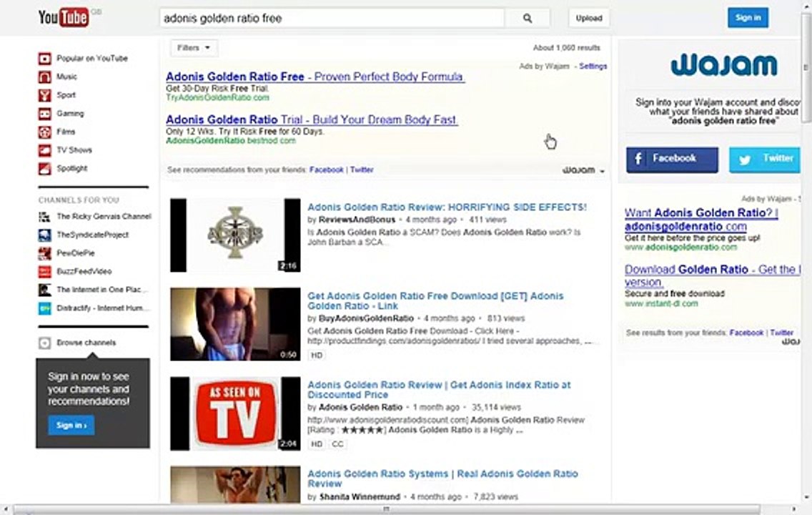Open the TV Shows category
The image size is (812, 515).
coord(74,150)
